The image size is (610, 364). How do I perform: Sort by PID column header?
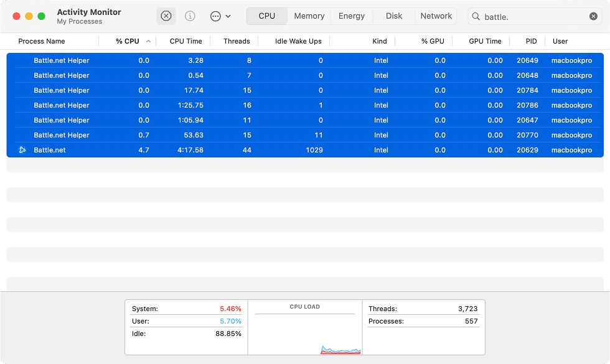tap(531, 41)
